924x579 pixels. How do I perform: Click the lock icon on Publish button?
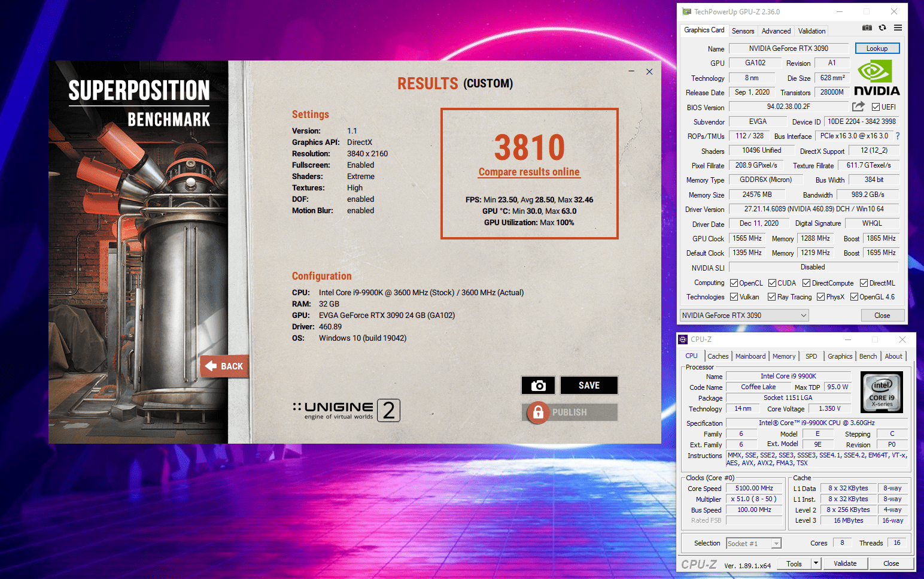(538, 412)
